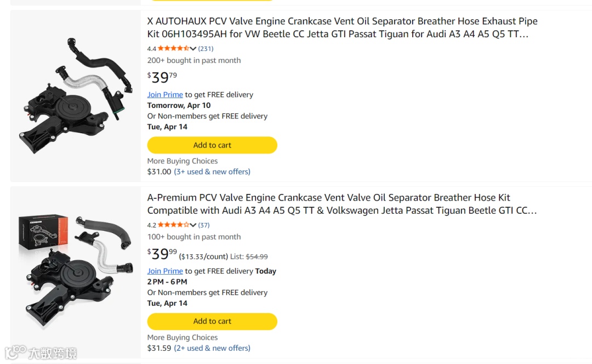Open the X AUTOHAUX PCV valve product image
Screen dimensions: 592x364
[x=76, y=95]
